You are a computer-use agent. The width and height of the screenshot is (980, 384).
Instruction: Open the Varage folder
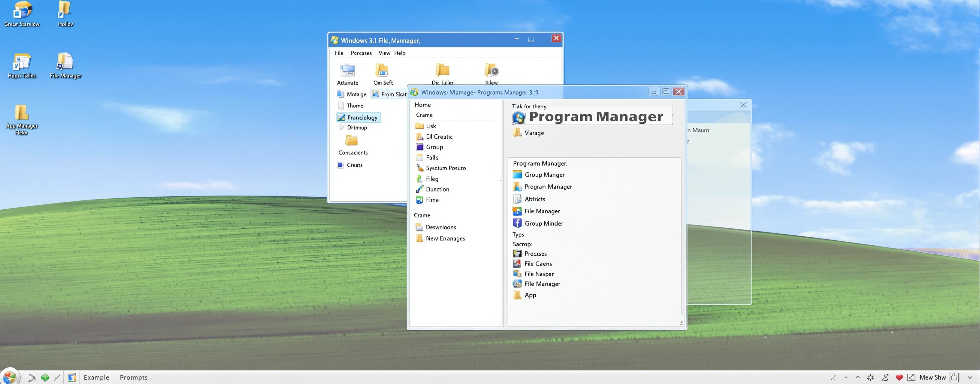pyautogui.click(x=528, y=133)
